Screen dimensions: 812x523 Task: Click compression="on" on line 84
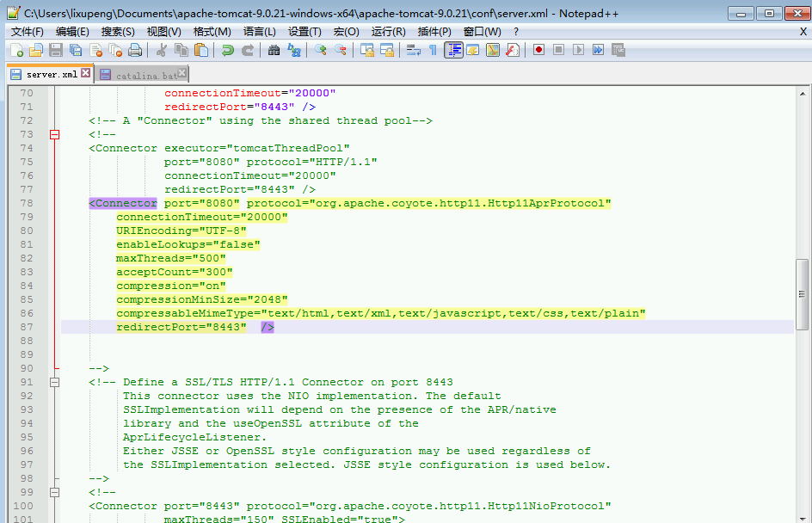click(171, 286)
